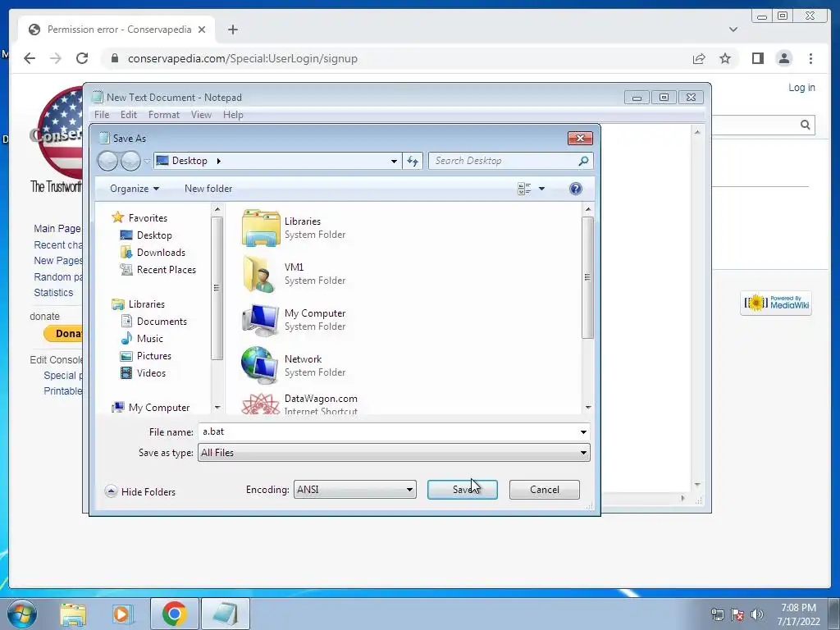This screenshot has width=840, height=630.
Task: Open Notepad View menu
Action: point(202,115)
